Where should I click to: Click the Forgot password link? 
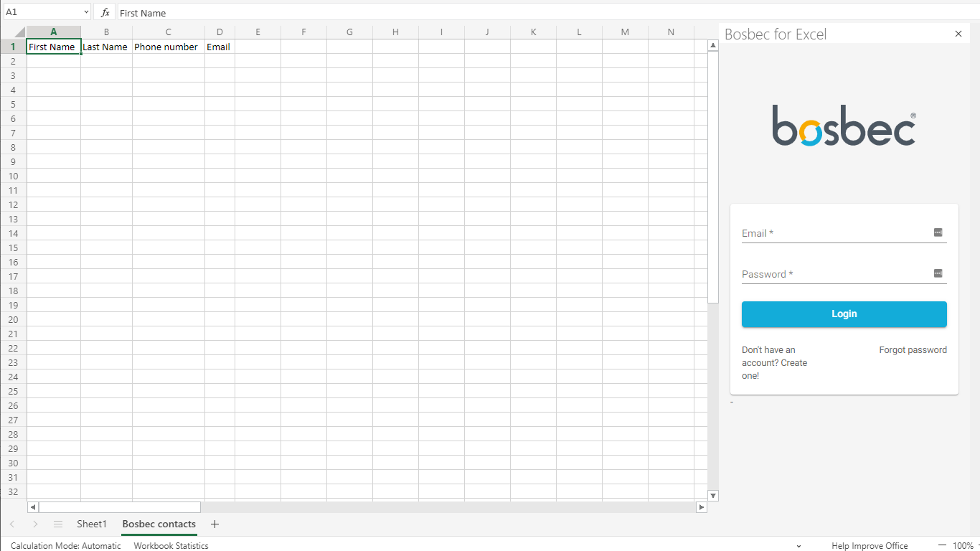click(913, 350)
